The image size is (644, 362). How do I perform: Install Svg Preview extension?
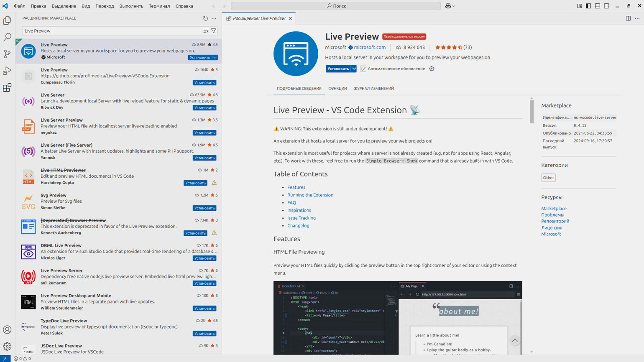[204, 208]
